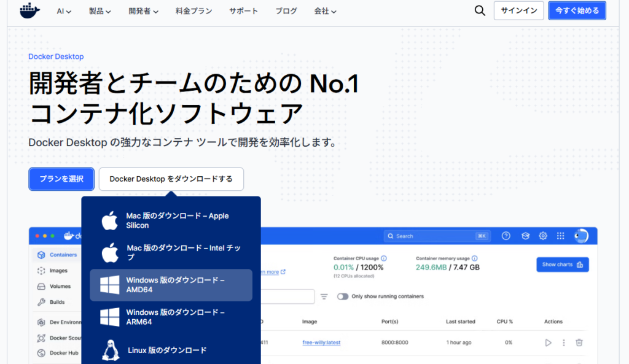Open the site search magnifier icon
The width and height of the screenshot is (629, 364).
[480, 10]
